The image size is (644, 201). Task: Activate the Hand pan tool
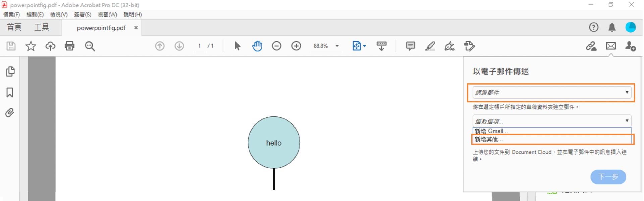click(257, 46)
